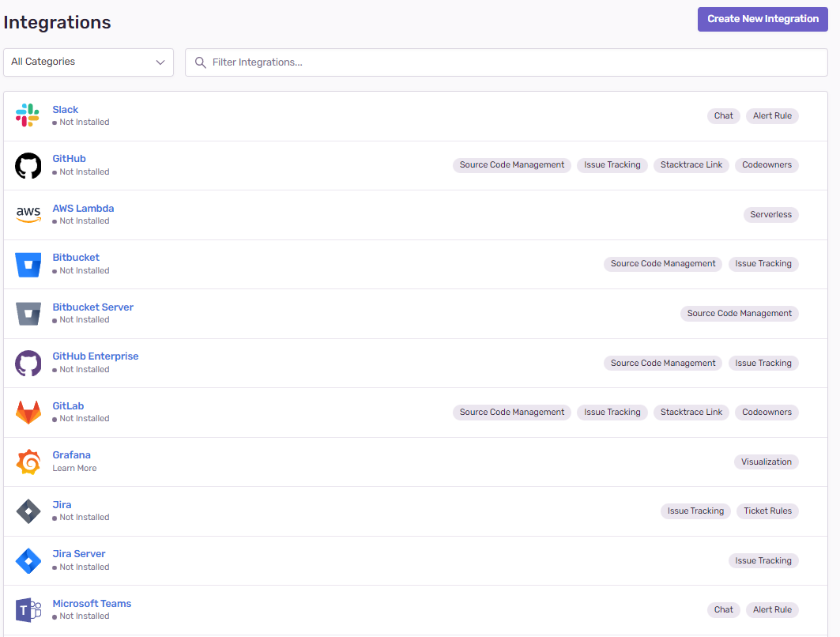
Task: Click the Jira Server blue diamond icon
Action: [28, 560]
